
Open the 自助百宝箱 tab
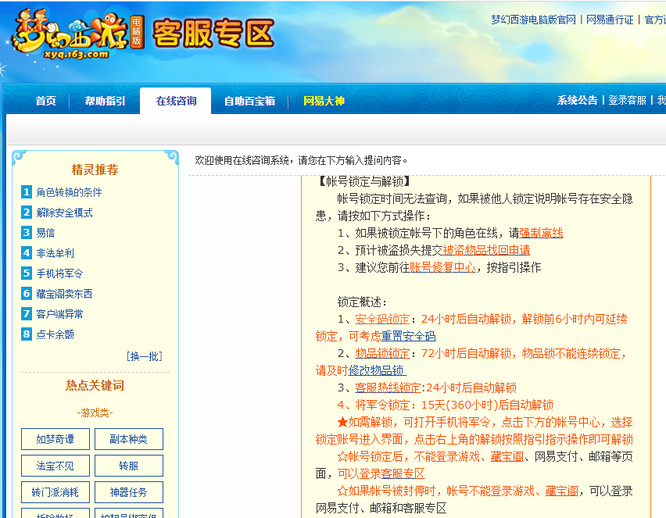[x=250, y=101]
